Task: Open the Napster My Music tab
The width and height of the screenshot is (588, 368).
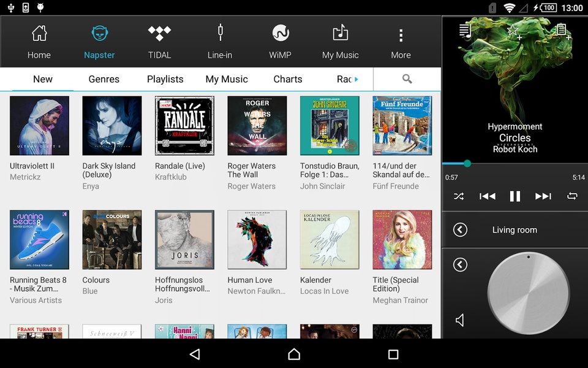Action: coord(227,79)
